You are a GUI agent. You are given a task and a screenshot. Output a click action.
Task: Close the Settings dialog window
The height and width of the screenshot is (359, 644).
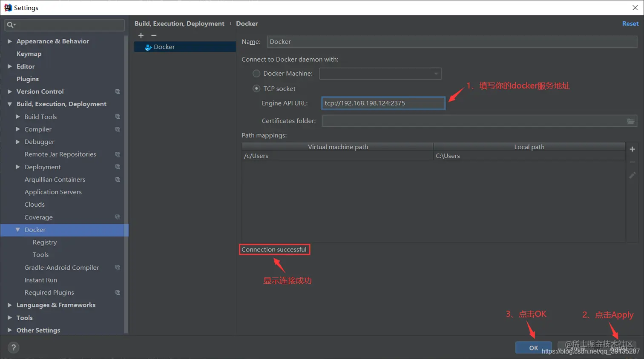pos(635,8)
